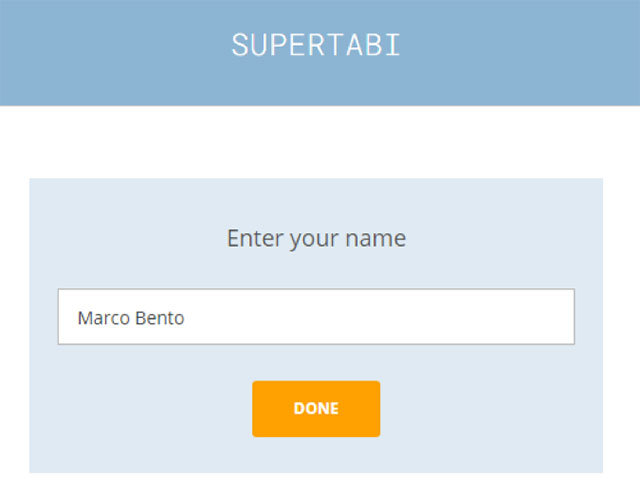Image resolution: width=640 pixels, height=478 pixels.
Task: Click the form panel area below DONE button
Action: coord(316,456)
